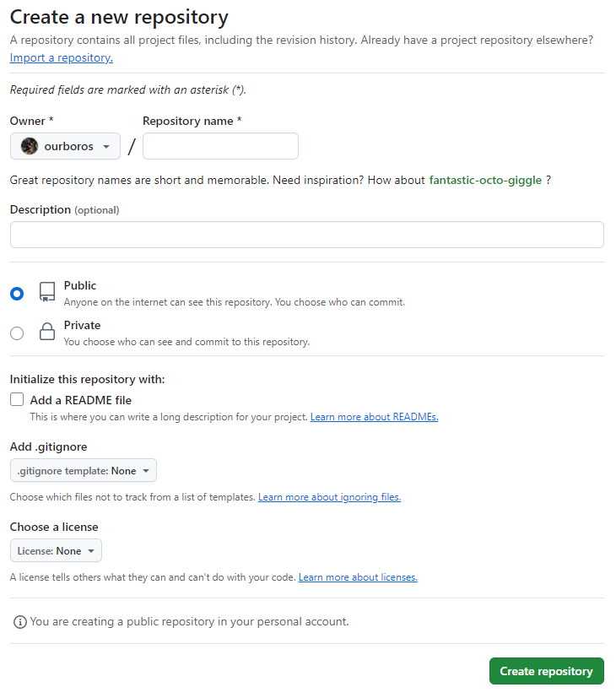Click into the Description text field

pos(306,235)
